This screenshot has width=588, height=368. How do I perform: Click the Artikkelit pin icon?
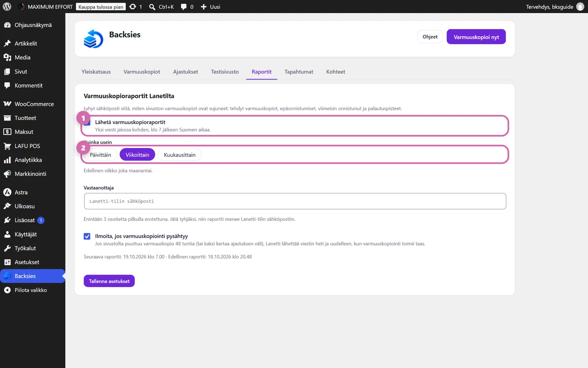pos(7,43)
